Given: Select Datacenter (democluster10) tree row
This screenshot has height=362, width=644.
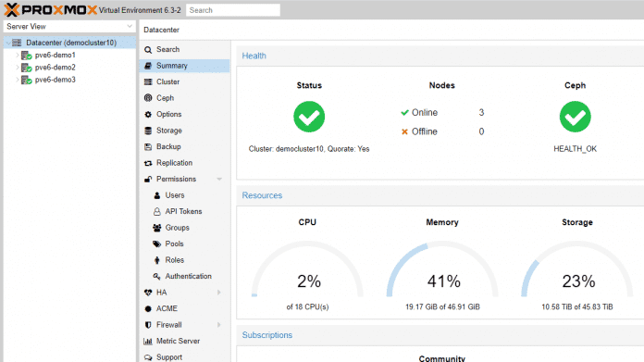Looking at the screenshot, I should point(69,43).
